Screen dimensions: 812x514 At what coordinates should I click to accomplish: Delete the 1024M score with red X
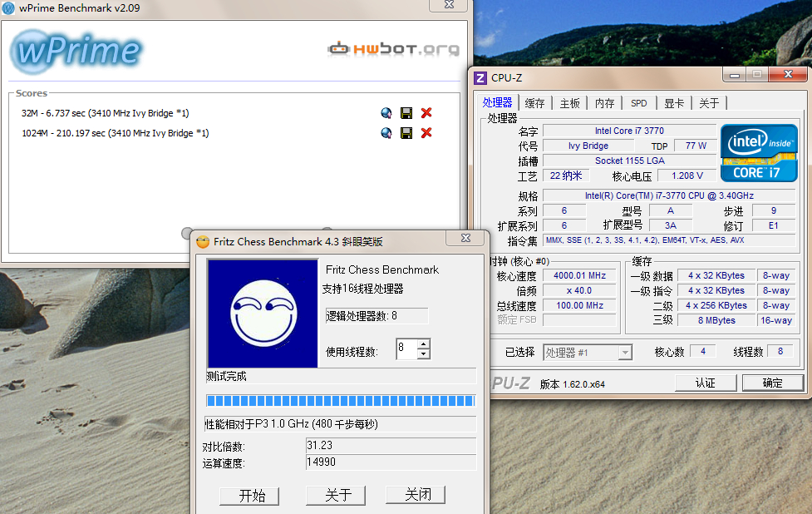click(x=426, y=133)
